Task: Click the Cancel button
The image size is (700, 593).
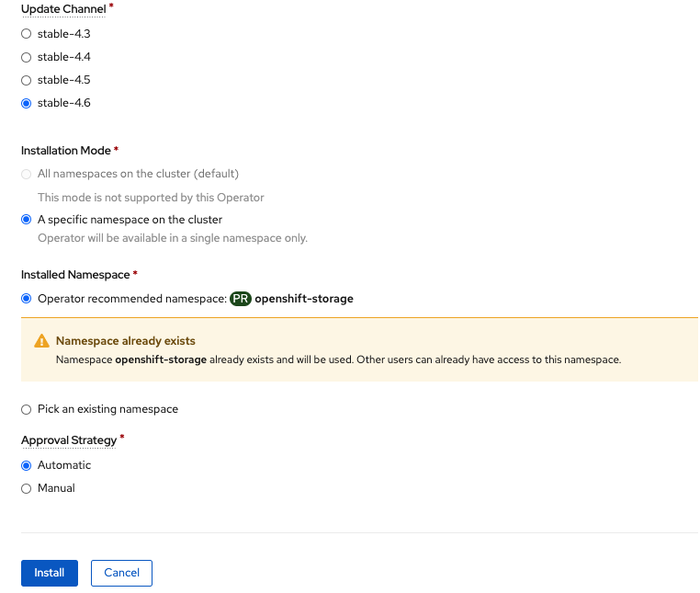Action: click(121, 573)
